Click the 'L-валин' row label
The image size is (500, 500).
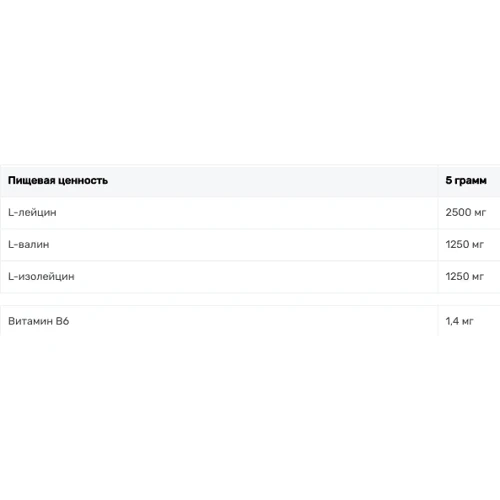click(x=29, y=244)
